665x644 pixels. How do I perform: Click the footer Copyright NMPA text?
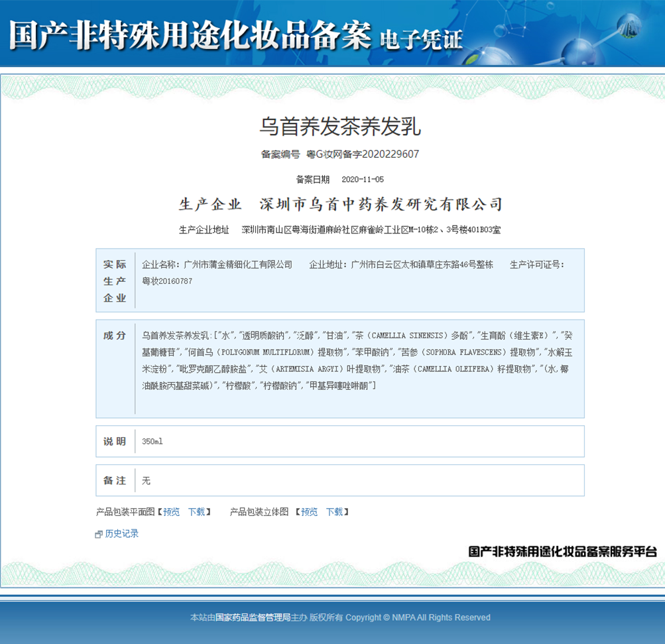tap(418, 617)
